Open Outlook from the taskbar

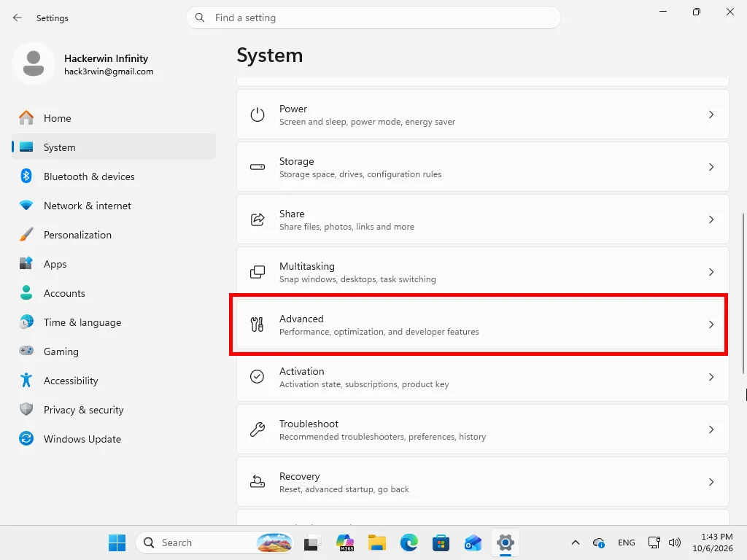point(473,542)
